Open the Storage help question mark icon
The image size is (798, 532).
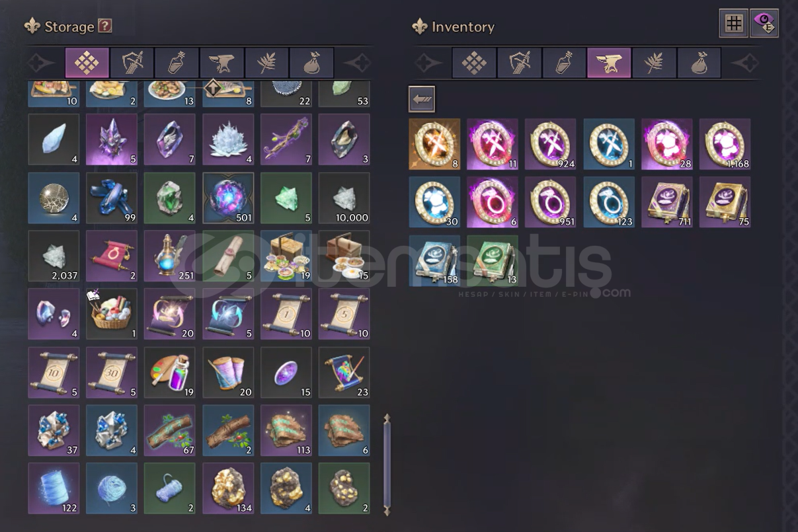click(x=104, y=26)
